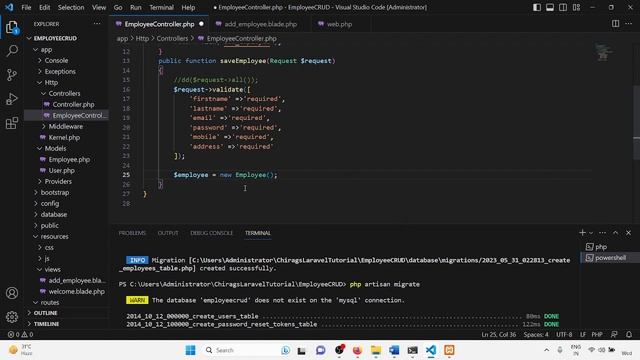Image resolution: width=640 pixels, height=360 pixels.
Task: Open Firefox from the taskbar
Action: coord(357,350)
